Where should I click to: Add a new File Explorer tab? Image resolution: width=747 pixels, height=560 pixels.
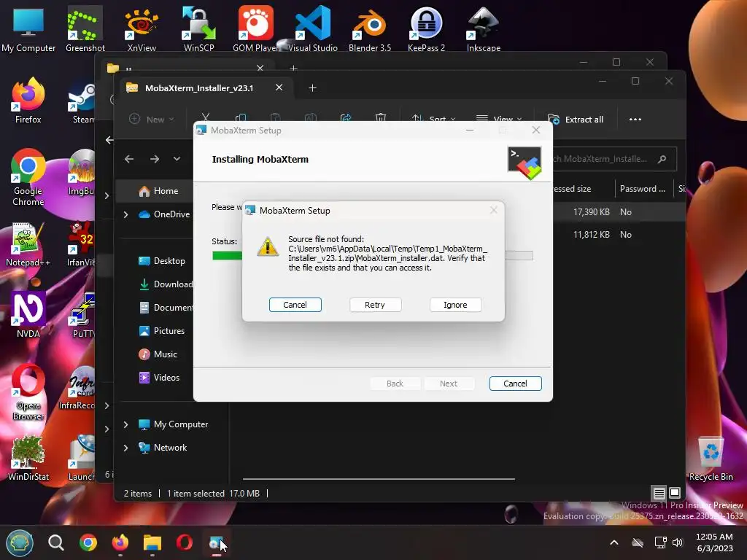click(x=312, y=88)
